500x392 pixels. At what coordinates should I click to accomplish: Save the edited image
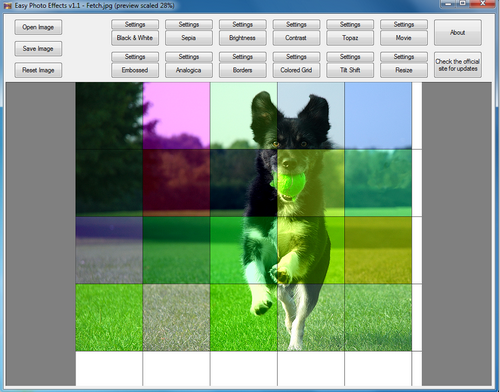(x=38, y=49)
